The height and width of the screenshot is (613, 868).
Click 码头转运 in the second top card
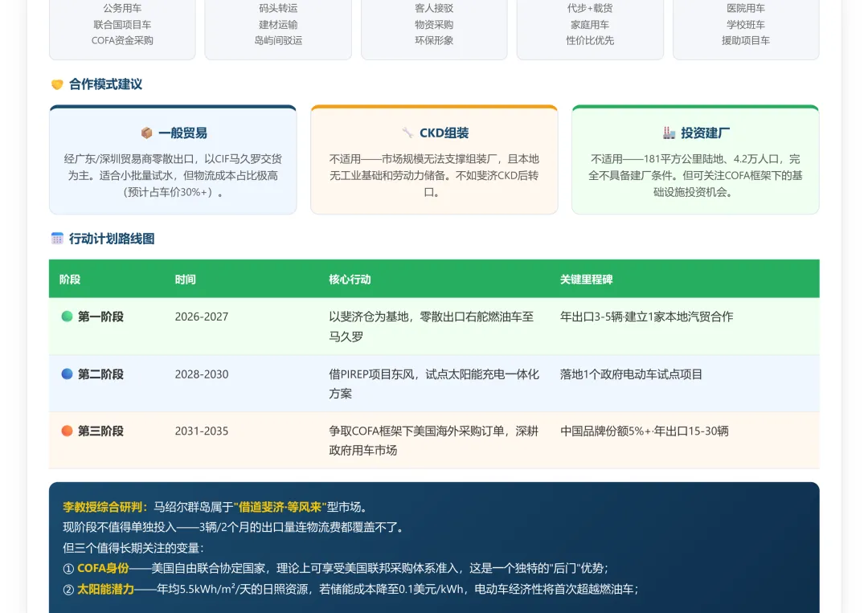278,8
